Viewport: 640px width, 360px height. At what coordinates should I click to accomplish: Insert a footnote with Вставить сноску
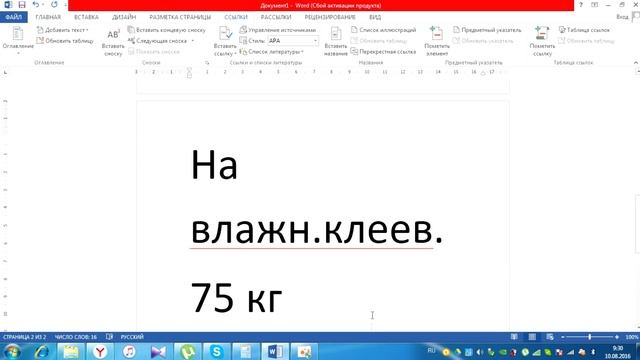[113, 42]
